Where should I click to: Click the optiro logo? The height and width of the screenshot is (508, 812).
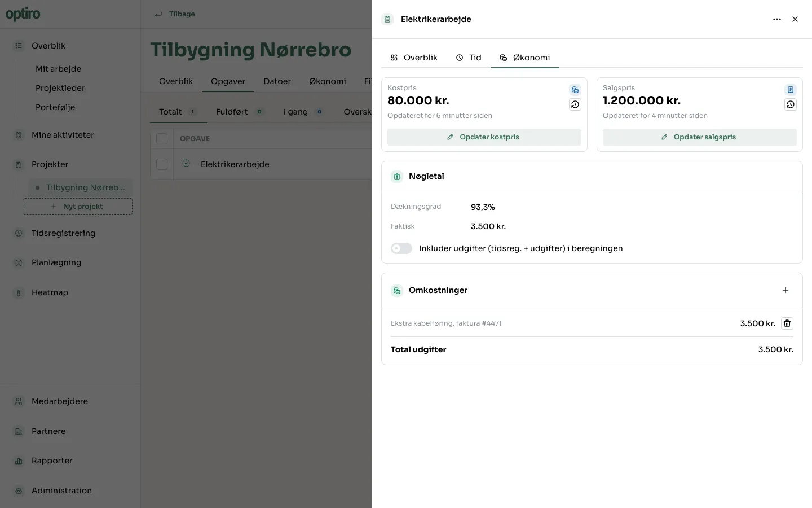[23, 14]
